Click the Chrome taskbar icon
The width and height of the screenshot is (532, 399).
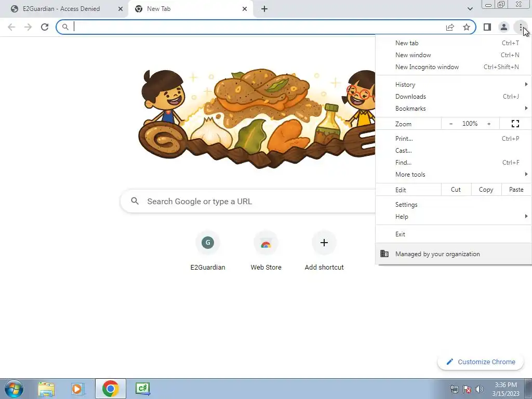tap(110, 389)
